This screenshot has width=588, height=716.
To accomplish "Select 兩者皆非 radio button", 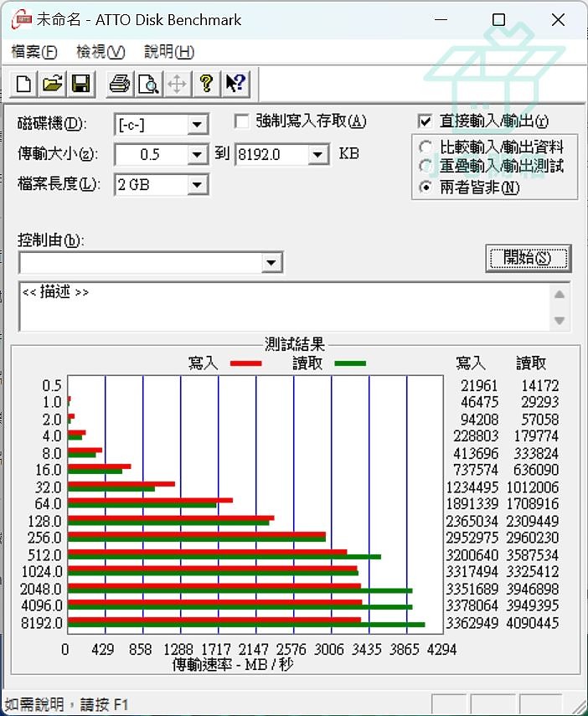I will click(x=426, y=187).
